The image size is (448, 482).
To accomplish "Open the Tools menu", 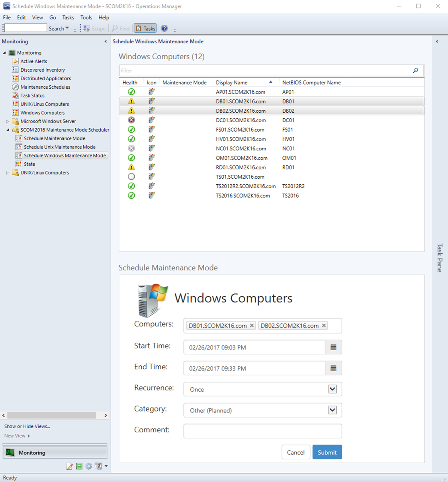I will click(86, 18).
